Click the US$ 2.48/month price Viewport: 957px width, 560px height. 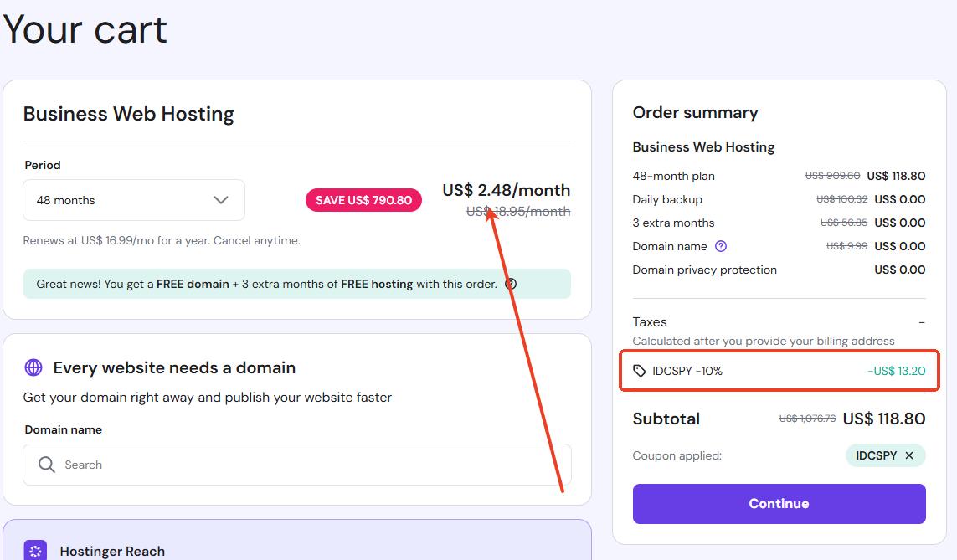(506, 190)
